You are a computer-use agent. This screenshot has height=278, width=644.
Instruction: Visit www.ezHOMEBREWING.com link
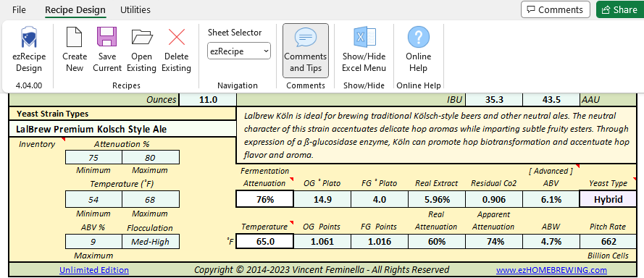click(551, 270)
